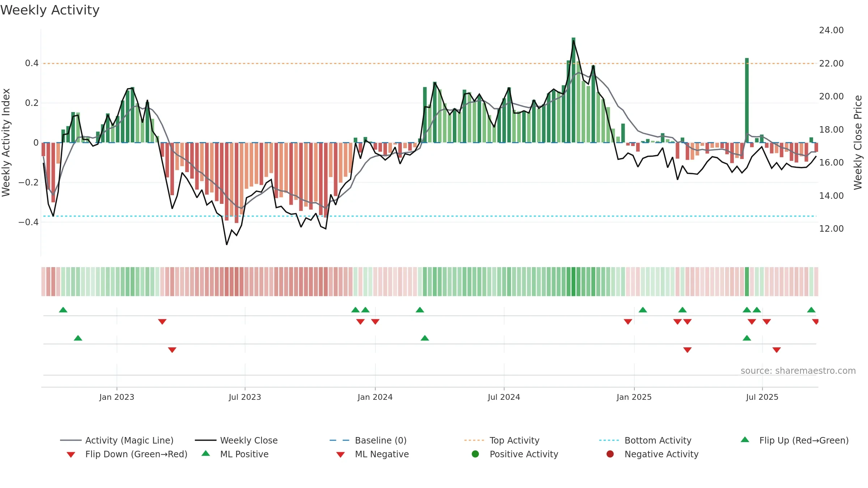Select the lone red flip-down triangle between Jan and Jul 2023
This screenshot has height=488, width=868.
(x=162, y=321)
